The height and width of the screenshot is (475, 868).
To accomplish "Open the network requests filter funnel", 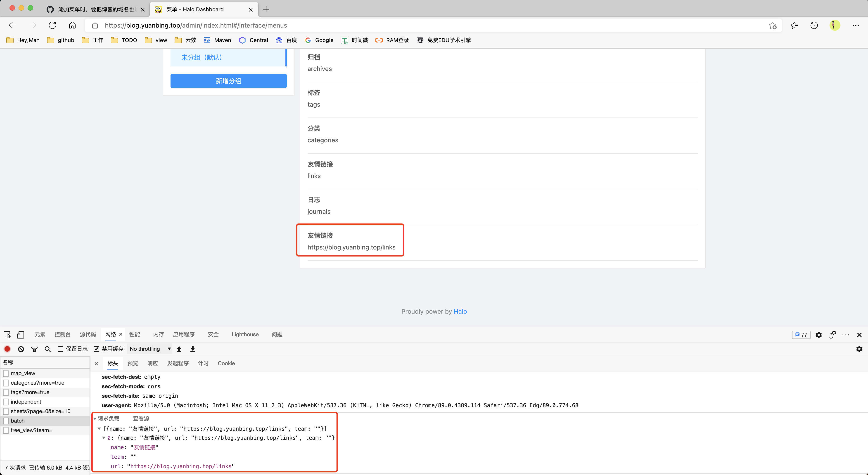I will click(x=34, y=349).
